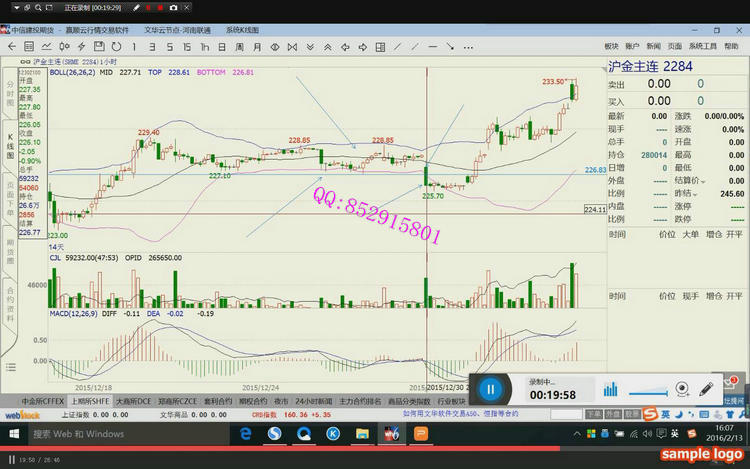Open the 系统工具 menu
This screenshot has width=750, height=469.
(x=703, y=46)
